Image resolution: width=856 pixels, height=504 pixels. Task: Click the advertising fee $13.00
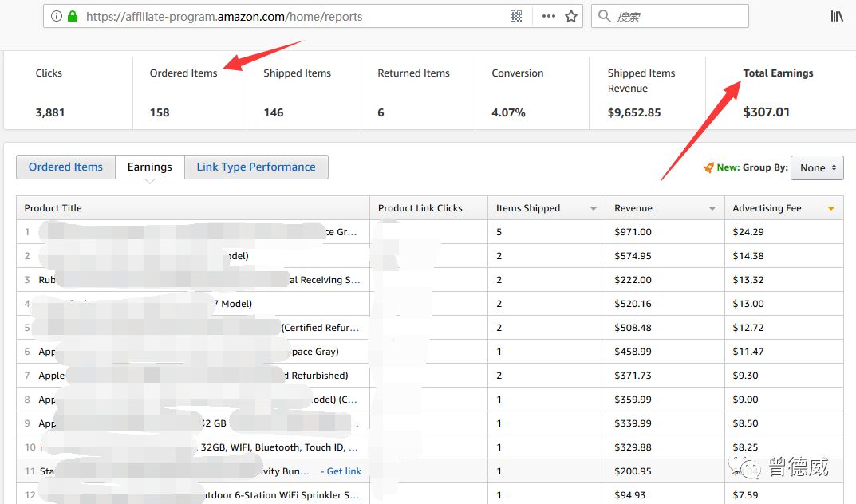(x=748, y=304)
